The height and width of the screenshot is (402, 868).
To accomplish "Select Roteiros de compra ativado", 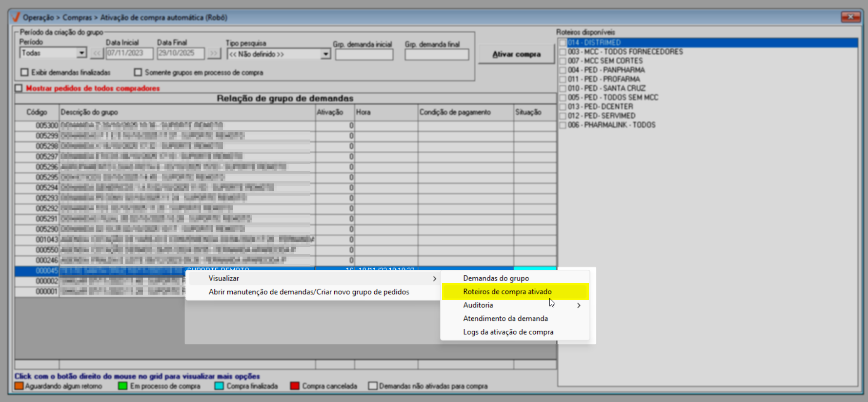I will pyautogui.click(x=515, y=292).
